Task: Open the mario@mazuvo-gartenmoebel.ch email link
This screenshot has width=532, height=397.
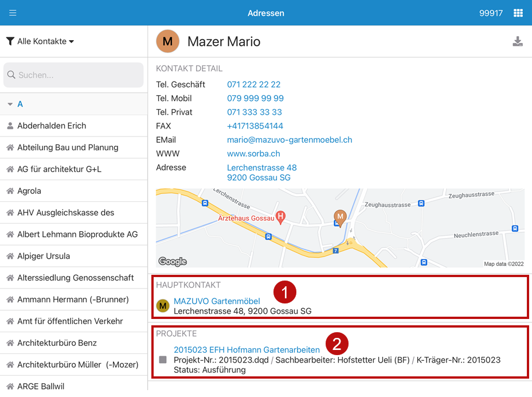Action: [290, 139]
